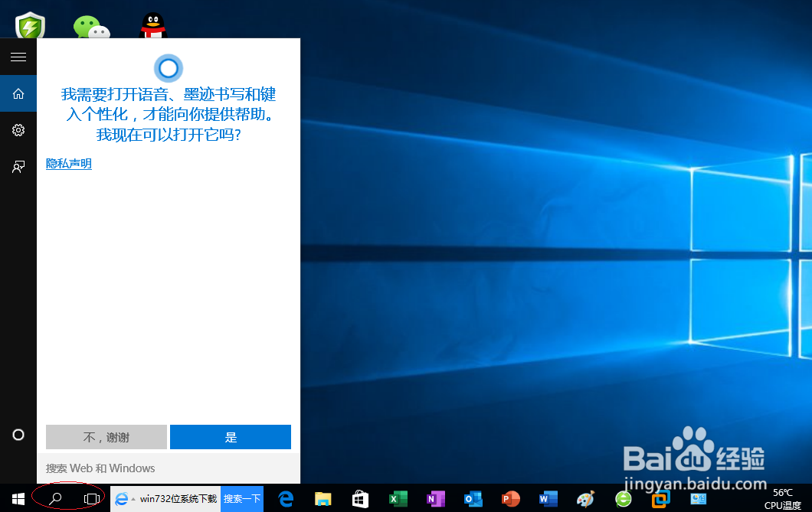This screenshot has width=812, height=512.
Task: Open Word from the taskbar
Action: (x=547, y=498)
